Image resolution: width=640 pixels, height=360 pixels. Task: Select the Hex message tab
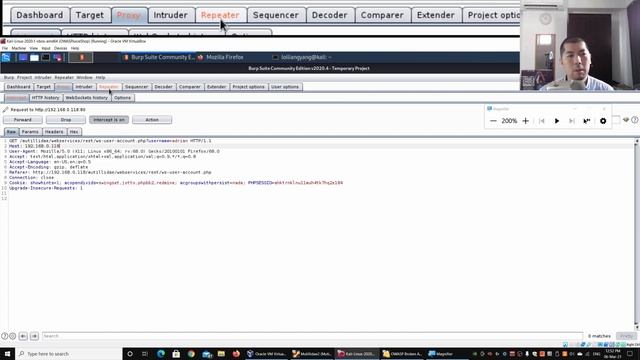coord(74,132)
